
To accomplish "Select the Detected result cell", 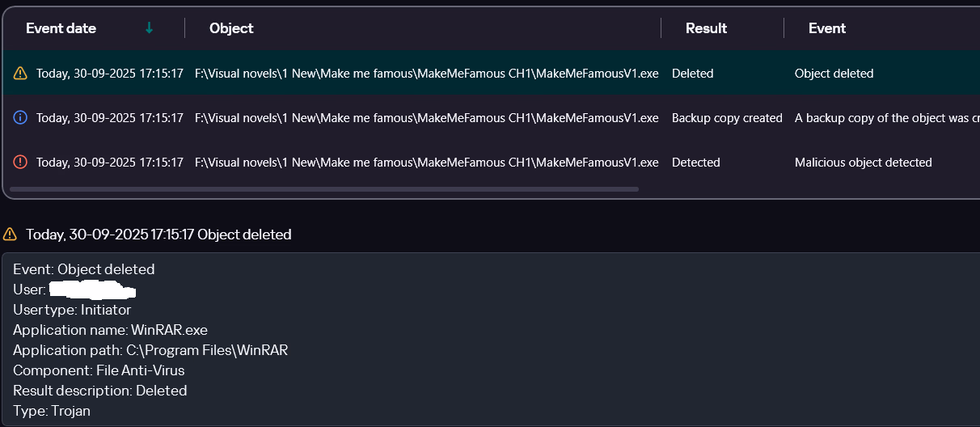I will point(695,163).
